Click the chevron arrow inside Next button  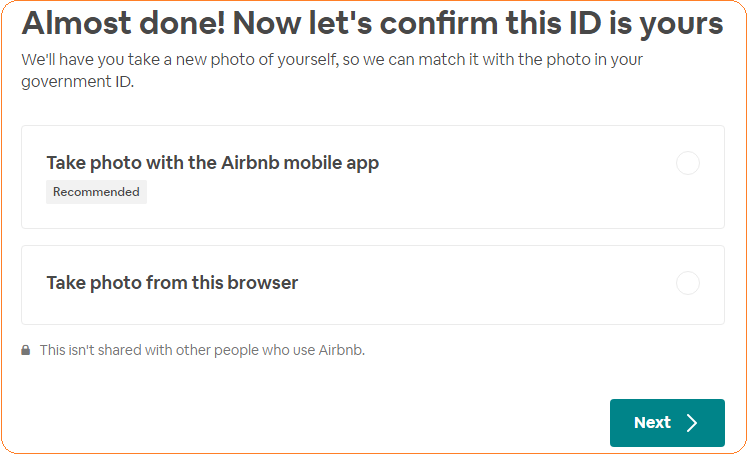click(x=692, y=423)
